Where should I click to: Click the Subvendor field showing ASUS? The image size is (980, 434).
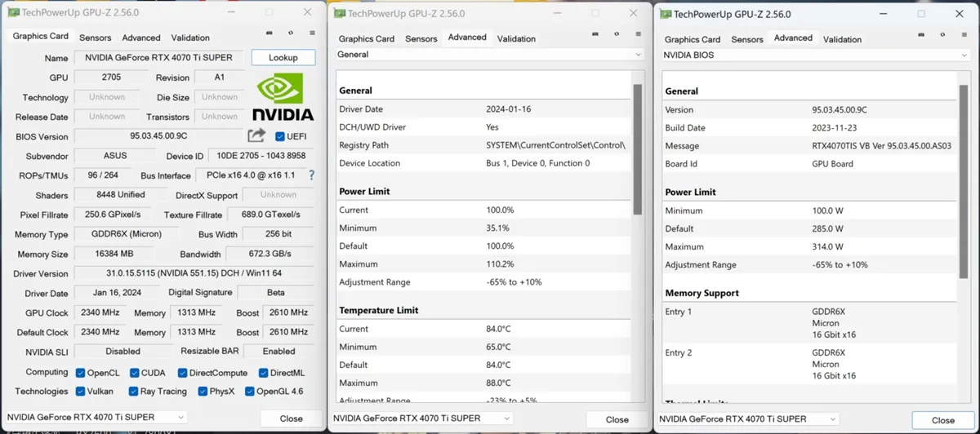click(x=114, y=156)
